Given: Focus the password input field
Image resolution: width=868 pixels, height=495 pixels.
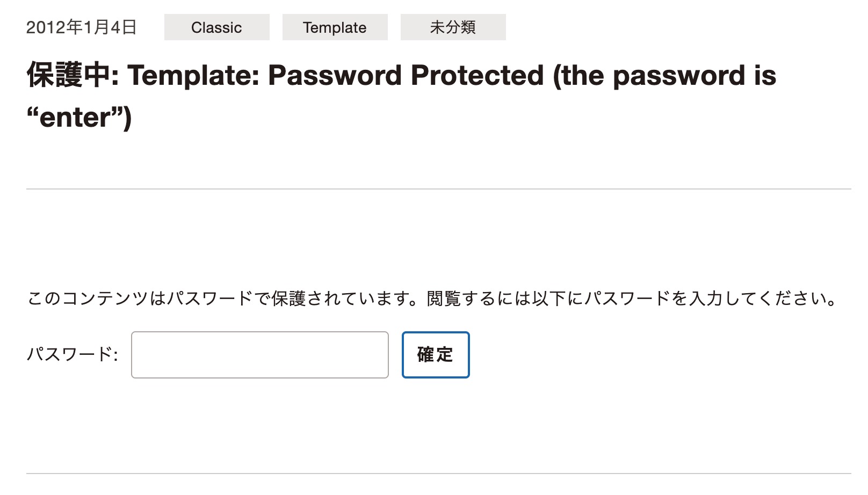Looking at the screenshot, I should [x=259, y=355].
